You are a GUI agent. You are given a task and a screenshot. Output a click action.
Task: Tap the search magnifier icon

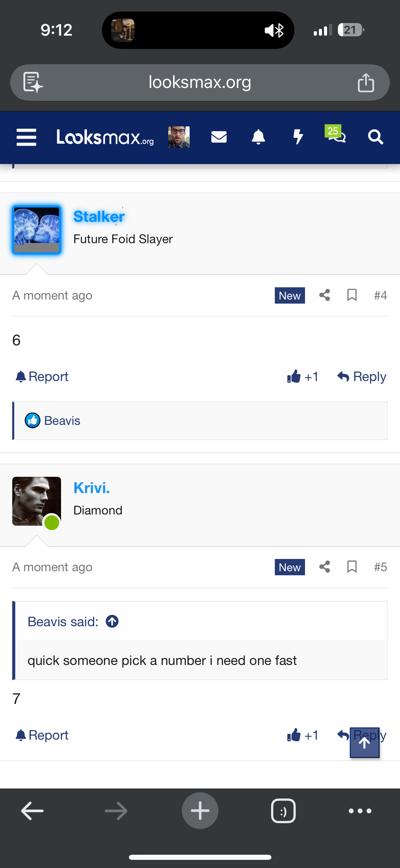tap(376, 137)
